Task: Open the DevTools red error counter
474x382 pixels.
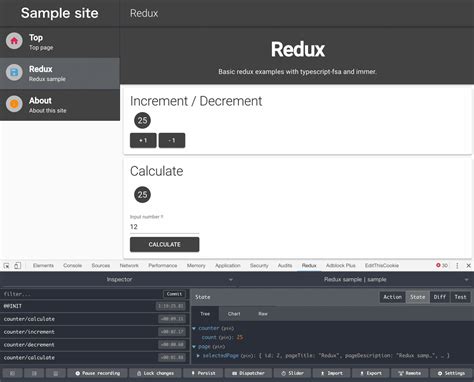Action: (x=442, y=265)
